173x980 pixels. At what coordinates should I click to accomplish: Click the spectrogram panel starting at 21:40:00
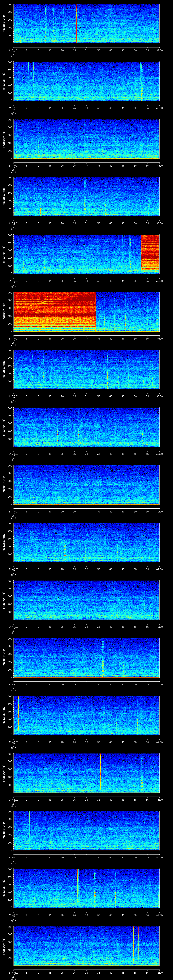[x=87, y=543]
